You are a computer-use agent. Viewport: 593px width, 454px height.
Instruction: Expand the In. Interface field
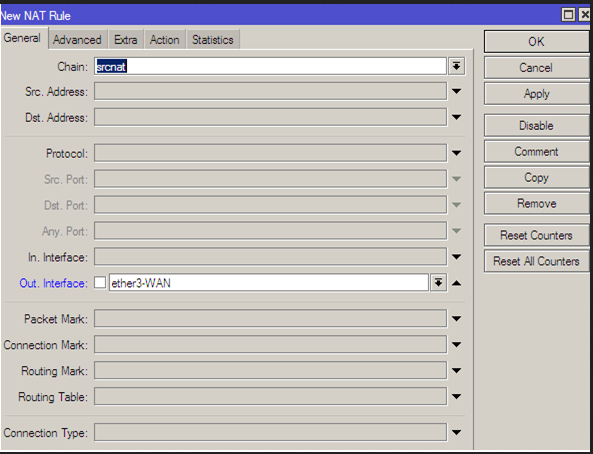(456, 257)
